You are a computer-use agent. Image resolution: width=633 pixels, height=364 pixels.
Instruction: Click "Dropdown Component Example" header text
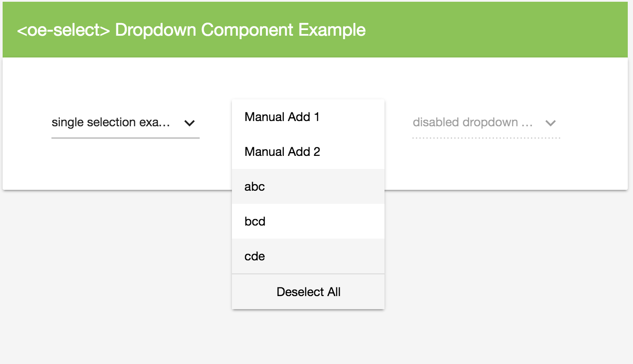[240, 30]
